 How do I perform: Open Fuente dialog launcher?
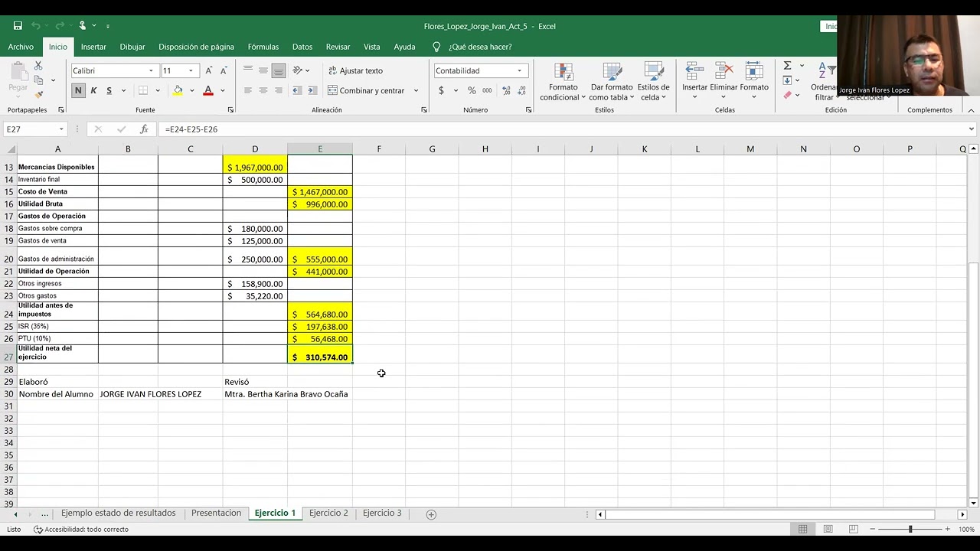tap(232, 110)
